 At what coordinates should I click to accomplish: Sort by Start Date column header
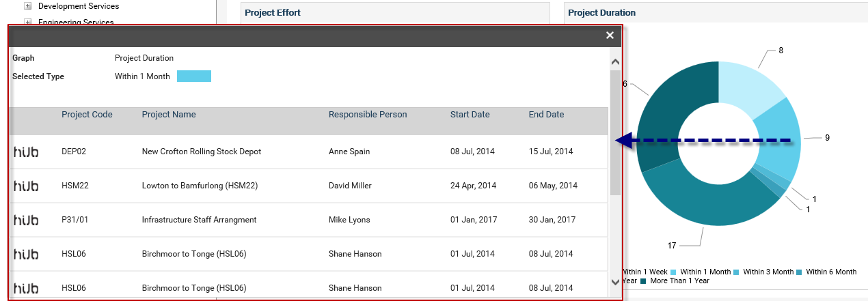[470, 115]
